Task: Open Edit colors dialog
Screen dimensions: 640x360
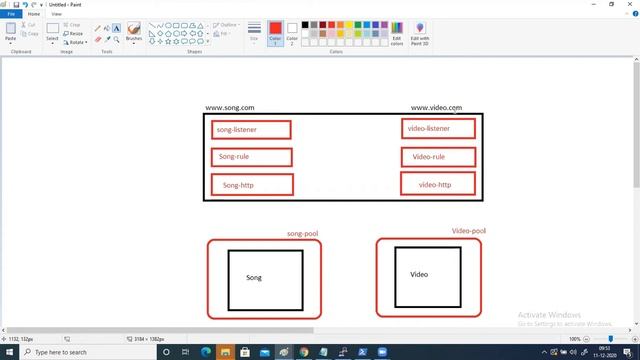Action: coord(397,33)
